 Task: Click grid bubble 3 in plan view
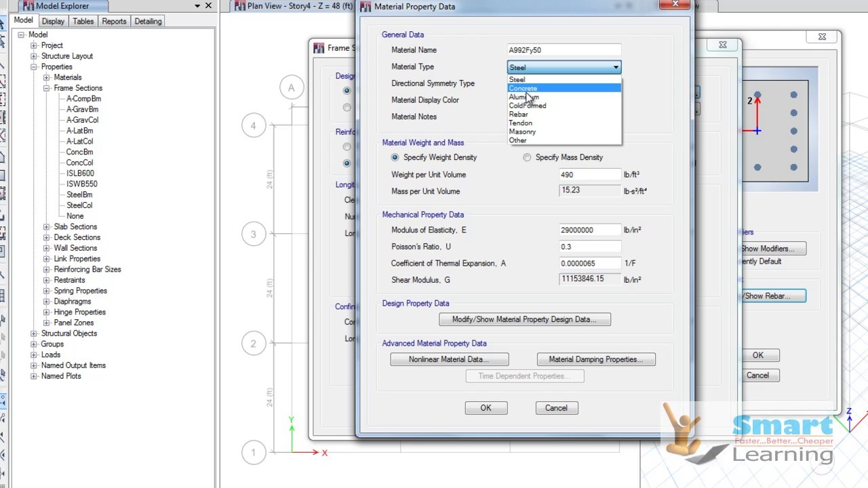254,235
